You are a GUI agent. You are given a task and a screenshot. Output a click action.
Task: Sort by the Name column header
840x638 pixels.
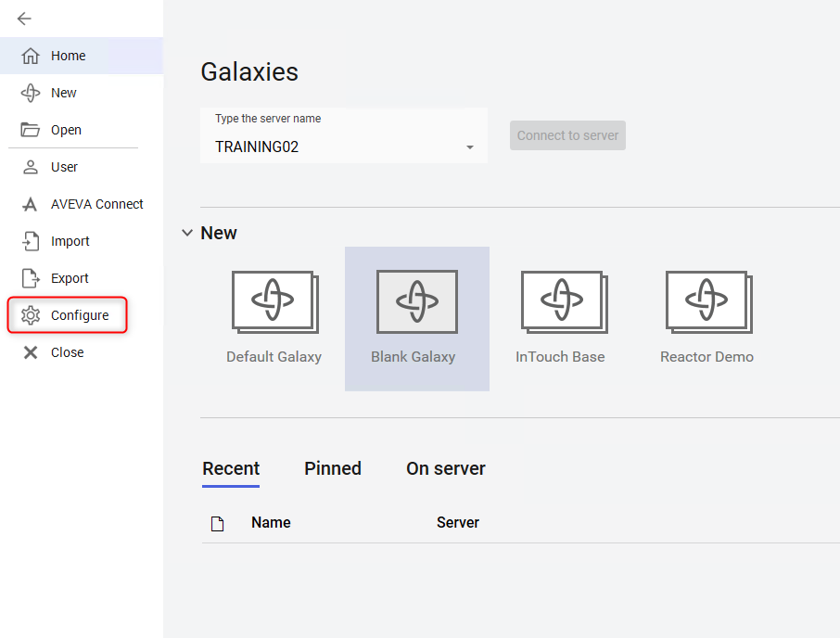pyautogui.click(x=271, y=522)
